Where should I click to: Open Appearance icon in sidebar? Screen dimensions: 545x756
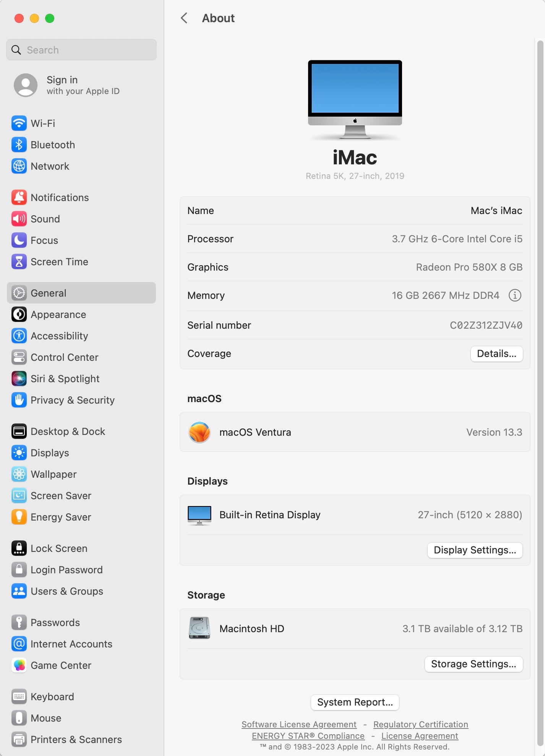click(x=19, y=314)
